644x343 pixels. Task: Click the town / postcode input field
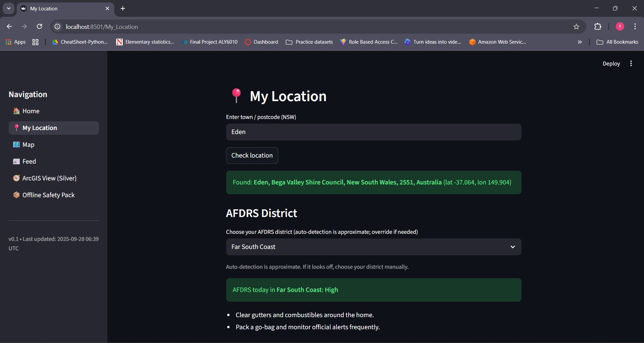pyautogui.click(x=374, y=132)
